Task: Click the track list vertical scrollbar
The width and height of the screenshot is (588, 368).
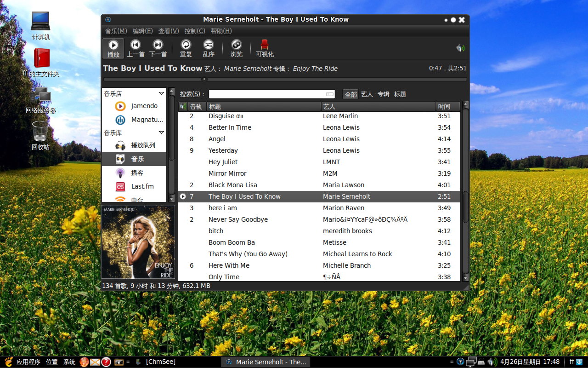Action: (x=466, y=191)
